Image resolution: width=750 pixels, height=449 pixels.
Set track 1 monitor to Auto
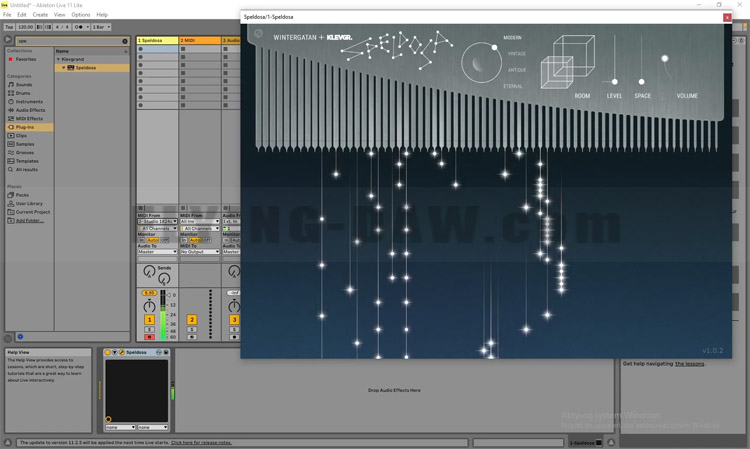[x=153, y=240]
